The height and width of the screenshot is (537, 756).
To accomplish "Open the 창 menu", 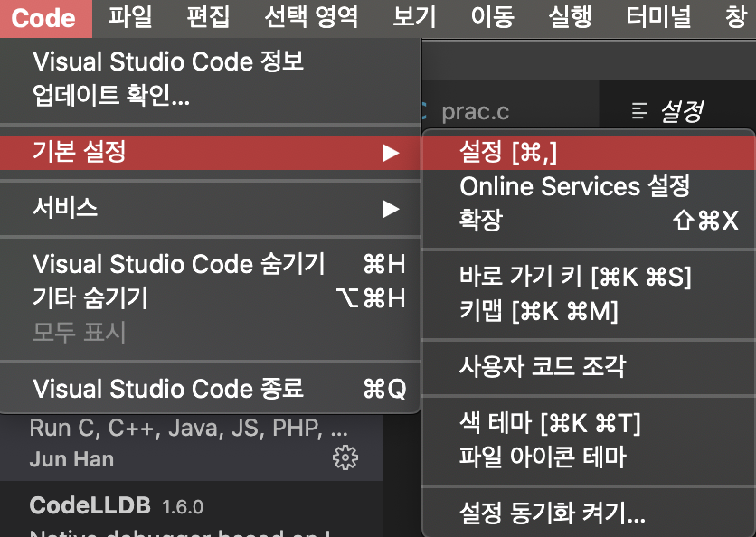I will pyautogui.click(x=736, y=17).
